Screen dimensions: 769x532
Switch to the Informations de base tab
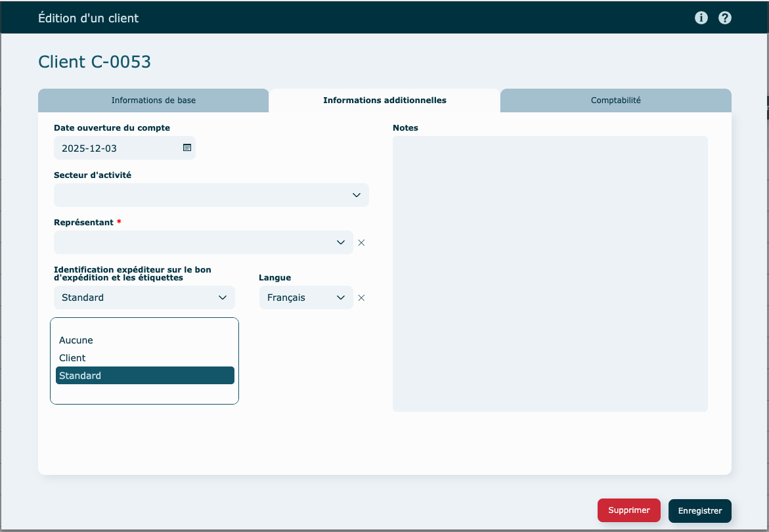click(153, 100)
